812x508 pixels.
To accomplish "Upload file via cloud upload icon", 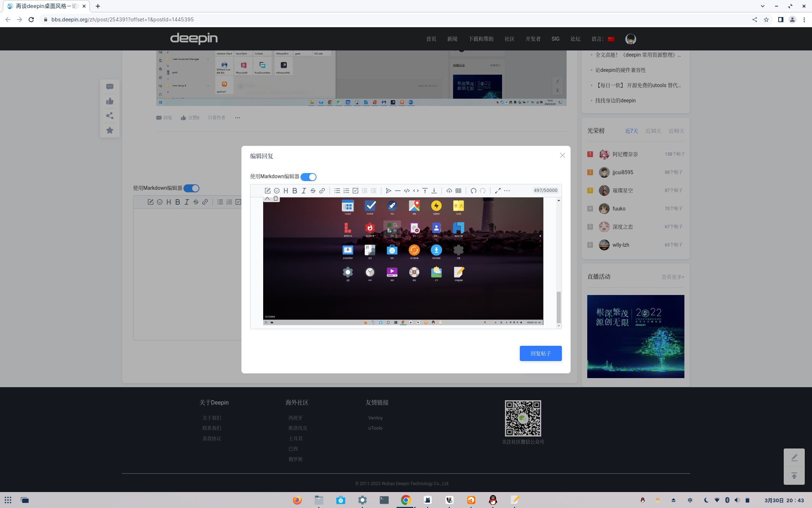I will click(449, 191).
